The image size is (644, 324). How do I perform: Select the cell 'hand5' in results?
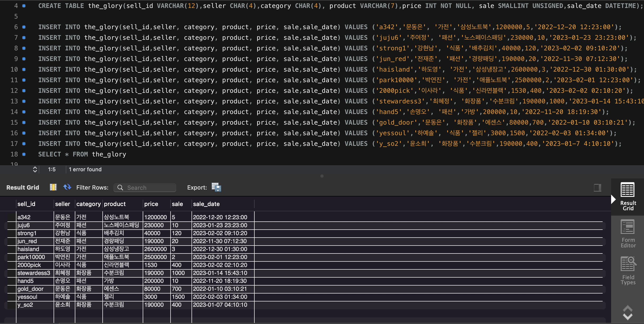point(35,281)
